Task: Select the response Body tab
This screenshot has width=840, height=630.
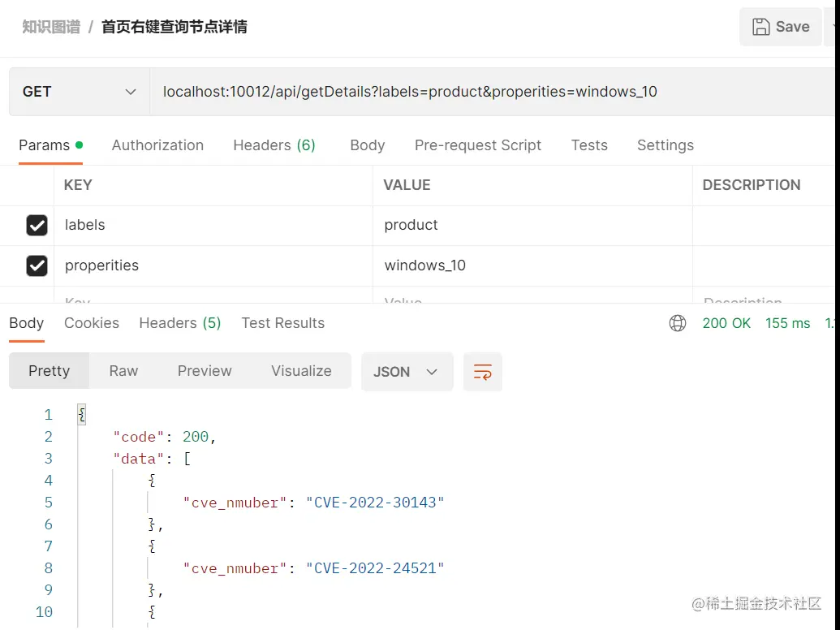Action: click(x=27, y=323)
